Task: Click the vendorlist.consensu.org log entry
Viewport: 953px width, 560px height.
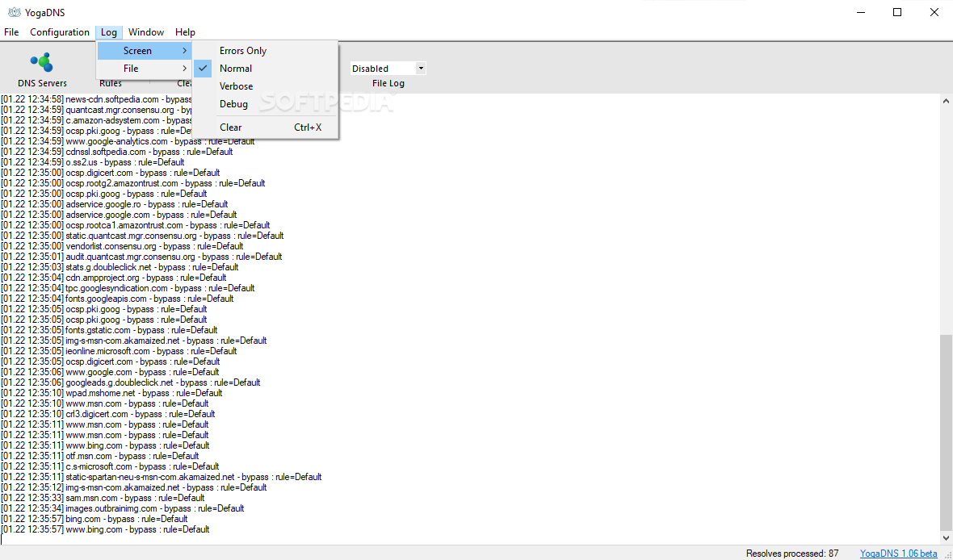Action: (x=122, y=246)
